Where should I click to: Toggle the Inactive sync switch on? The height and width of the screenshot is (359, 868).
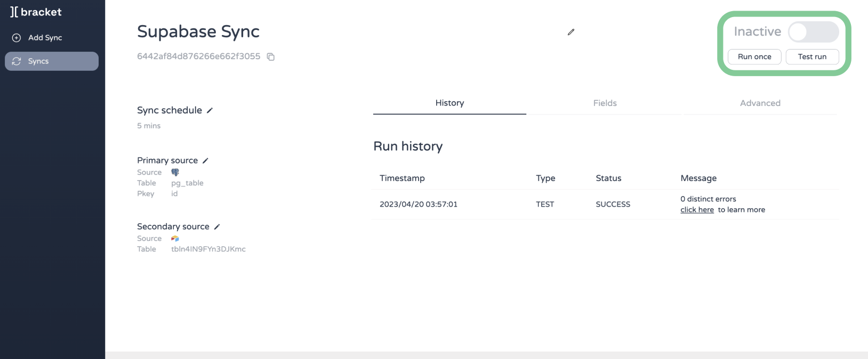coord(814,32)
